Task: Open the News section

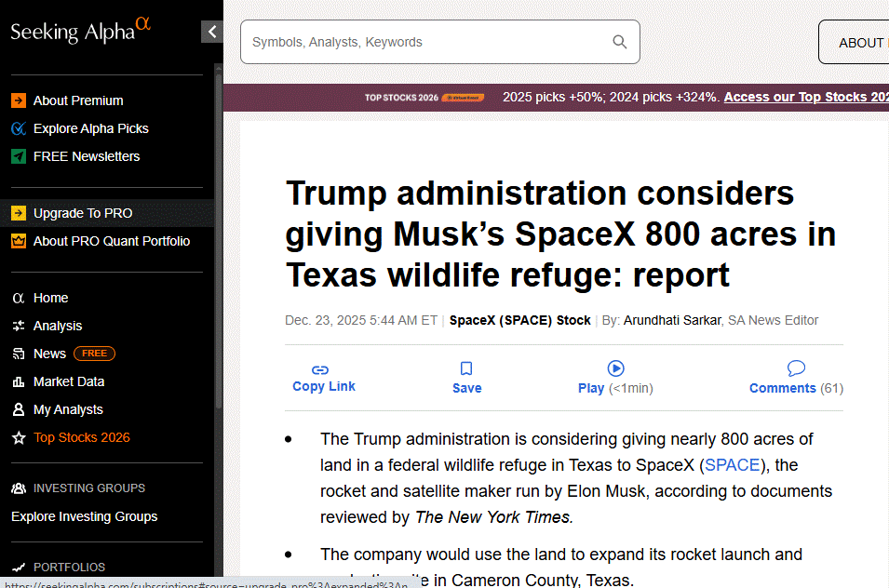Action: 49,354
